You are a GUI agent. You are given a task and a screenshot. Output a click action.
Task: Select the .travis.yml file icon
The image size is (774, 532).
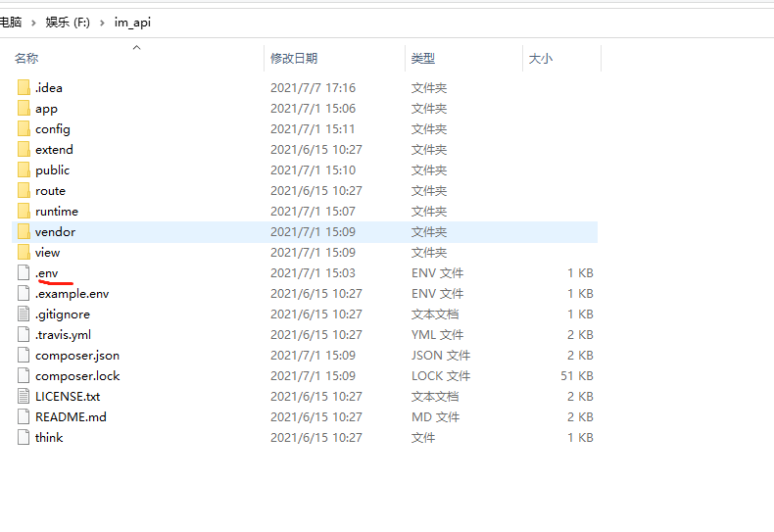click(24, 335)
